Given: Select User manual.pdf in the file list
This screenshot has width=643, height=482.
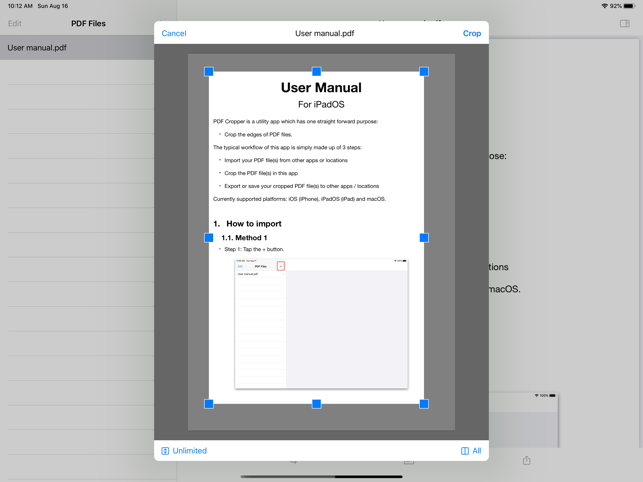Looking at the screenshot, I should pos(77,48).
